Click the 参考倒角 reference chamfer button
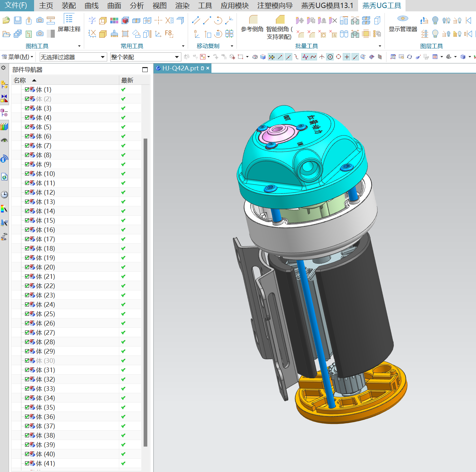This screenshot has width=476, height=472. point(253,23)
